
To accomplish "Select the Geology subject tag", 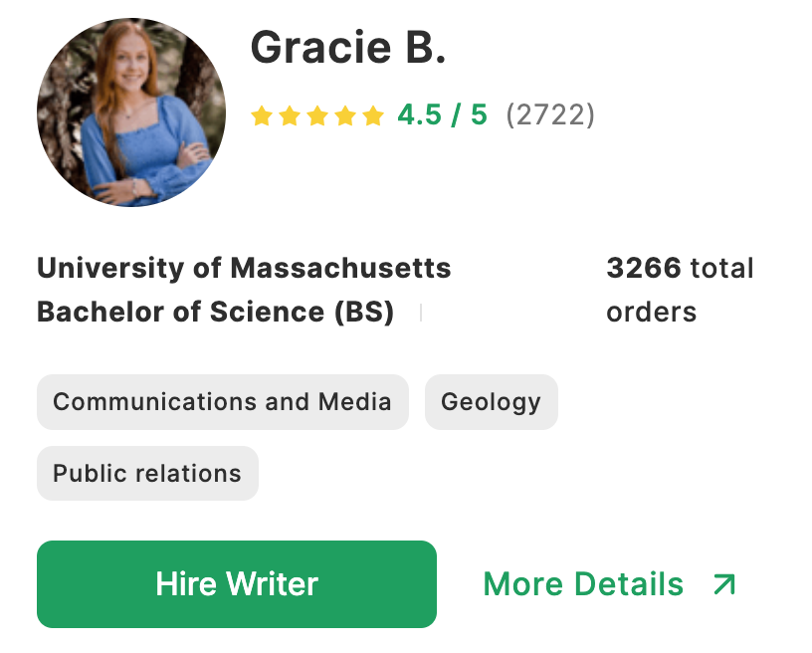I will coord(491,402).
